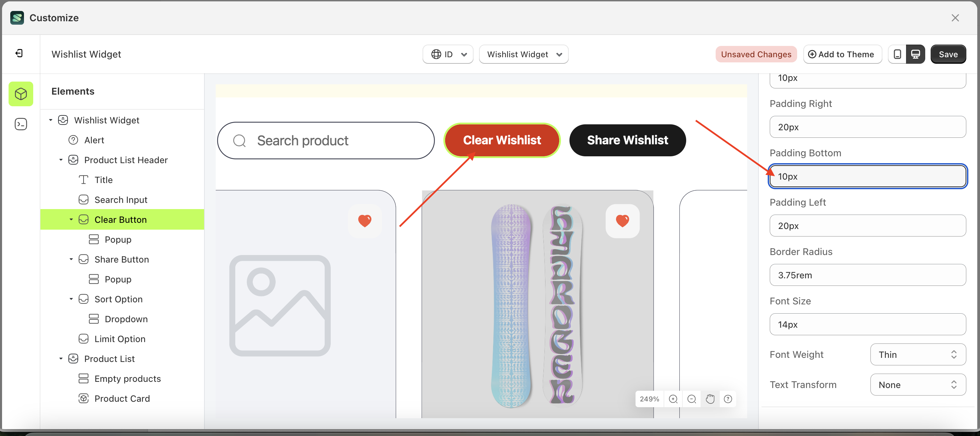Open the ID language dropdown
Screen dimensions: 980x436
[448, 54]
